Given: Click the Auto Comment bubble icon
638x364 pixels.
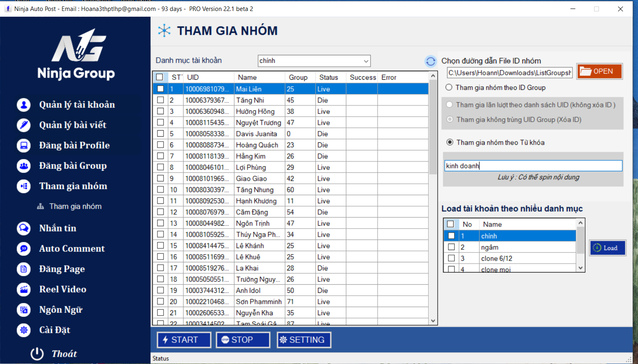Looking at the screenshot, I should click(24, 248).
